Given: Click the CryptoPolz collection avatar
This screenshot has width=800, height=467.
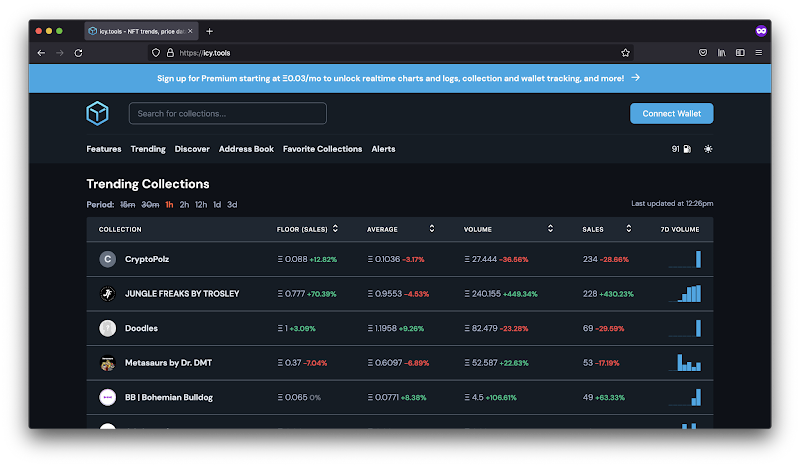Looking at the screenshot, I should 108,259.
